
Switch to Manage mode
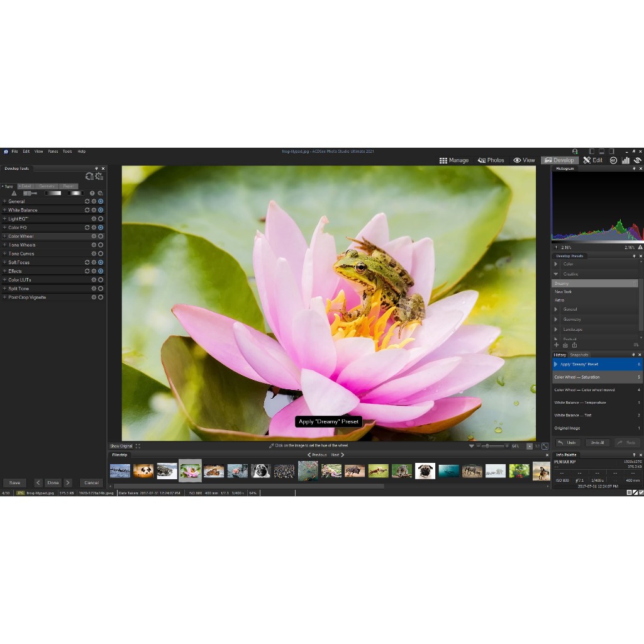tap(453, 160)
